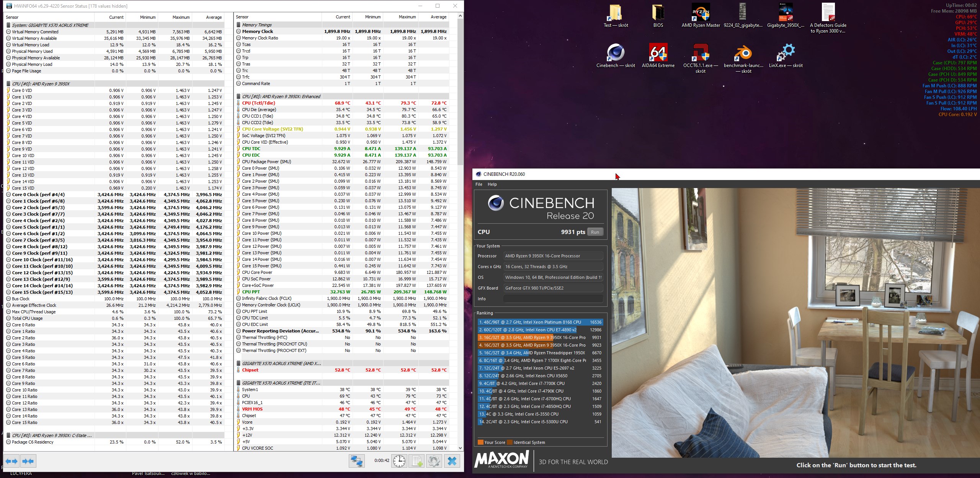Select the 'Virtual Memory Commited' row

(114, 32)
